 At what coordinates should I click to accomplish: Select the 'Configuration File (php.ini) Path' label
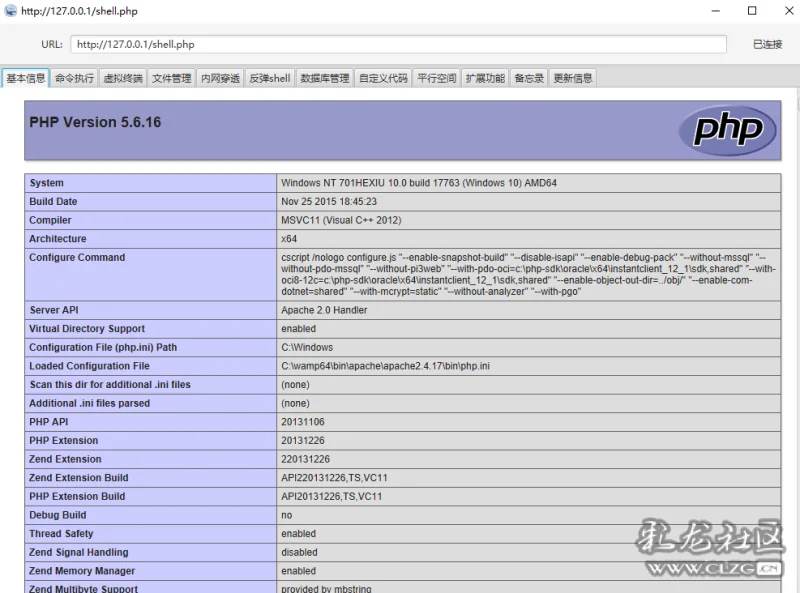(103, 348)
